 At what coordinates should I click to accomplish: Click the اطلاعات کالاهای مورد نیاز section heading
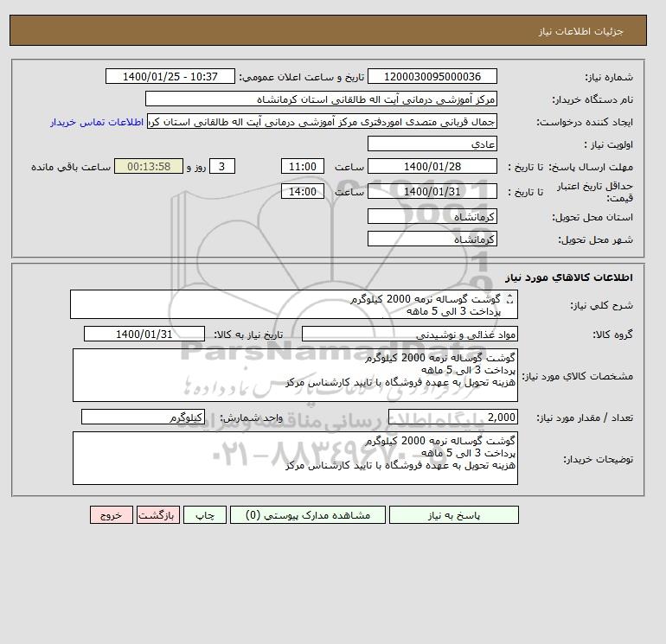click(x=569, y=277)
